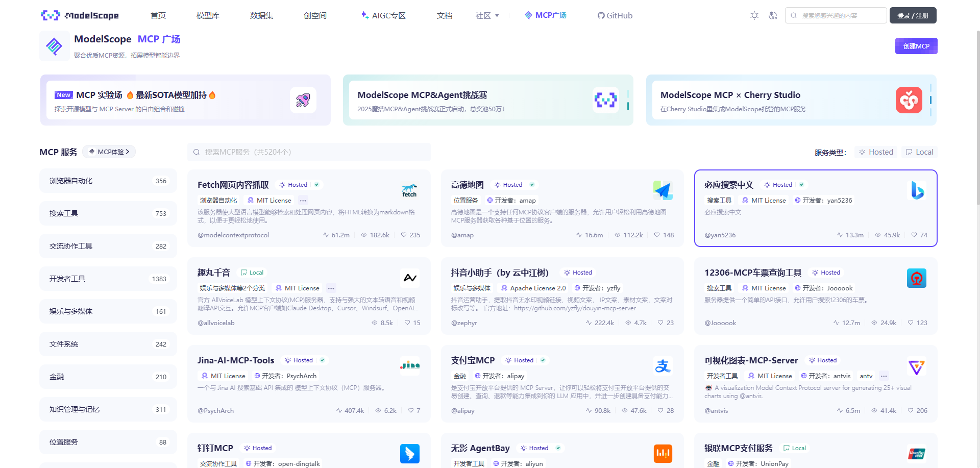Open the MCP体验 chevron link
980x468 pixels.
tap(109, 152)
